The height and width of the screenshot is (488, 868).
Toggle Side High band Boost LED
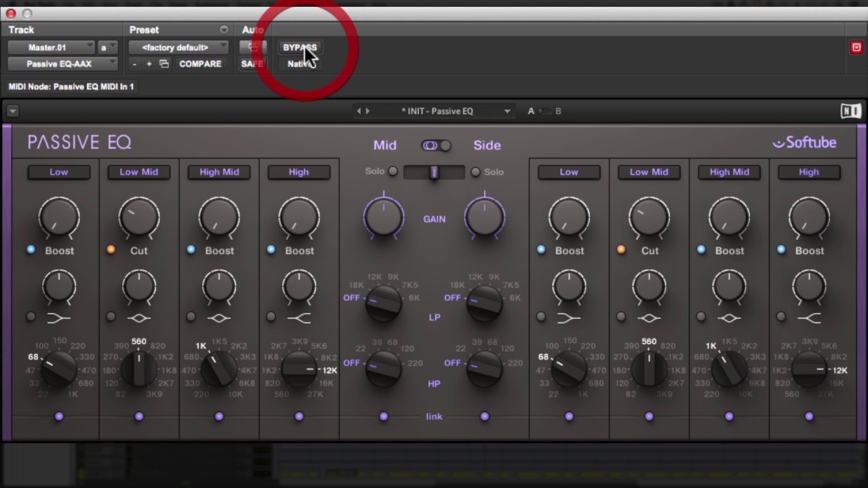(x=781, y=250)
